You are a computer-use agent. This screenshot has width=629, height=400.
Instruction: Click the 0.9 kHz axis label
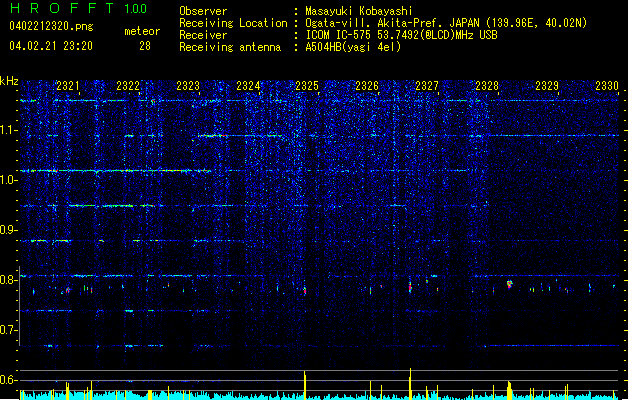click(9, 230)
